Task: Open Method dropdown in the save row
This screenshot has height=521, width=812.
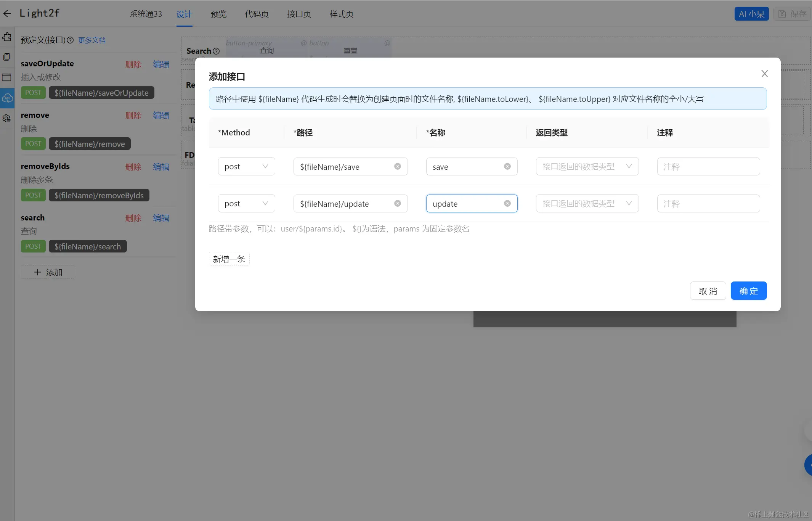Action: coord(247,166)
